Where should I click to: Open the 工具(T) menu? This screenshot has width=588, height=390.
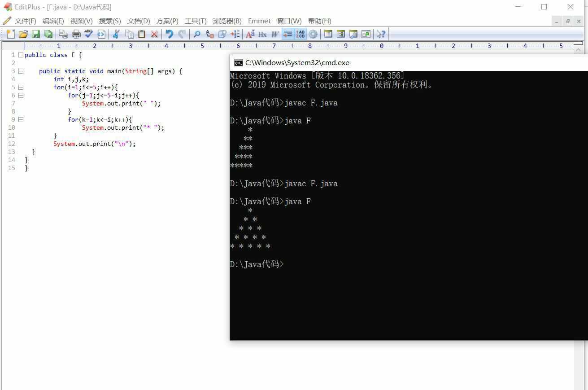click(196, 21)
